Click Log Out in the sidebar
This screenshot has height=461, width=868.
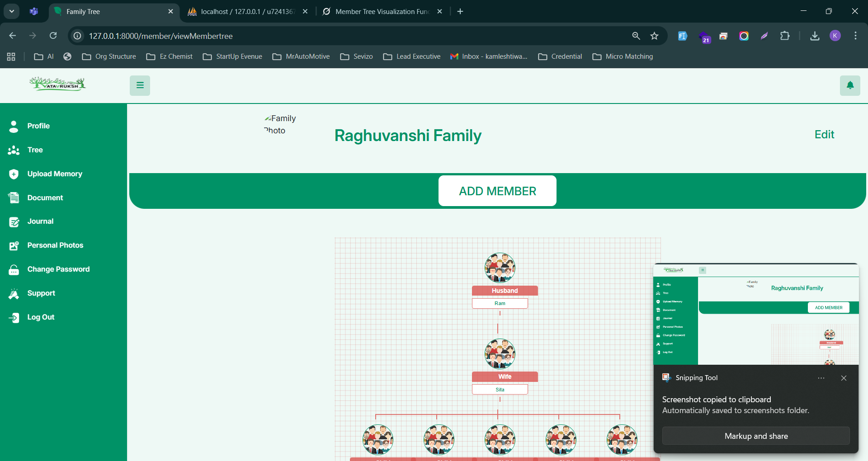click(x=41, y=317)
